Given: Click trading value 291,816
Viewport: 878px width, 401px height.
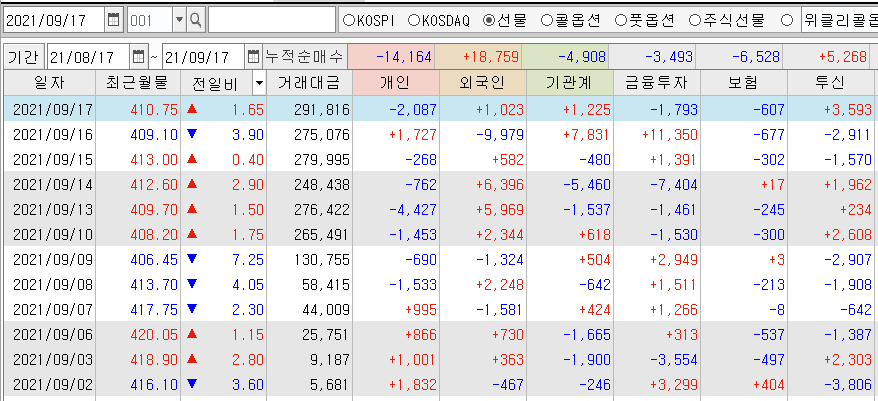Looking at the screenshot, I should [321, 110].
